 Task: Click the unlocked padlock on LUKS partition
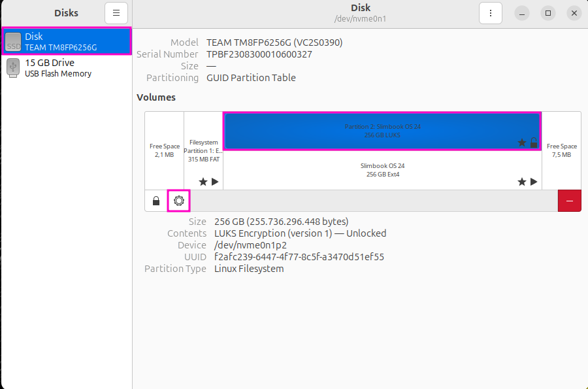click(534, 143)
